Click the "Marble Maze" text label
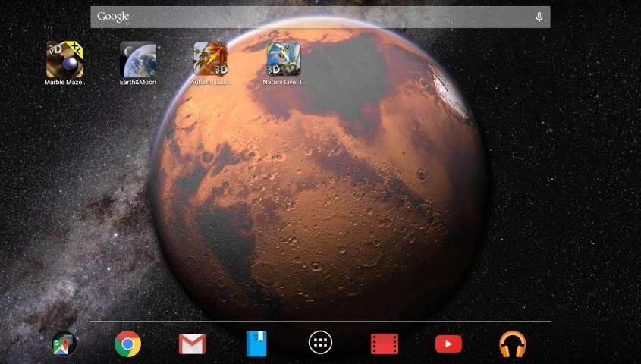This screenshot has width=641, height=364. pos(64,82)
